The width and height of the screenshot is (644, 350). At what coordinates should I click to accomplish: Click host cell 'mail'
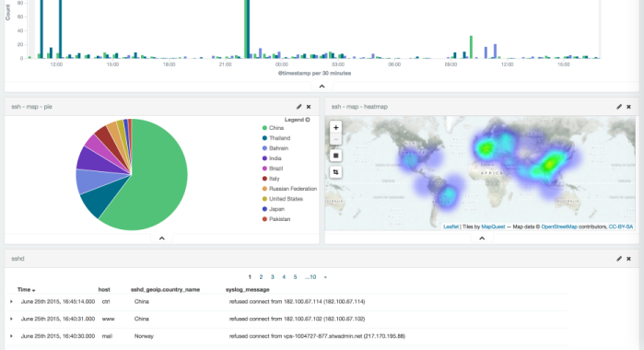(107, 336)
